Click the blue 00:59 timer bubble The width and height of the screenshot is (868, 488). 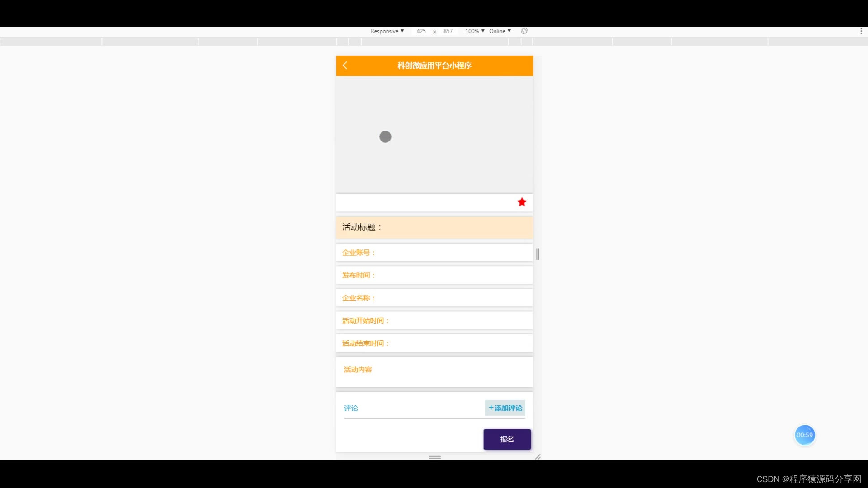[x=804, y=435]
